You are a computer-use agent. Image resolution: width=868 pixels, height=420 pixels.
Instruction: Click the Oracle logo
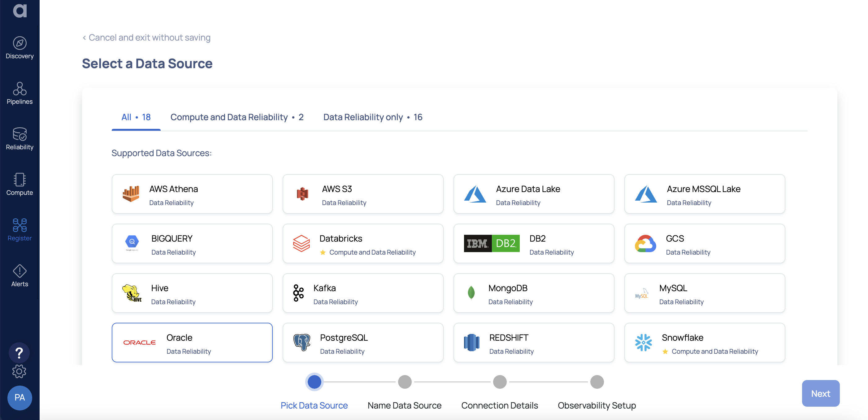click(139, 343)
